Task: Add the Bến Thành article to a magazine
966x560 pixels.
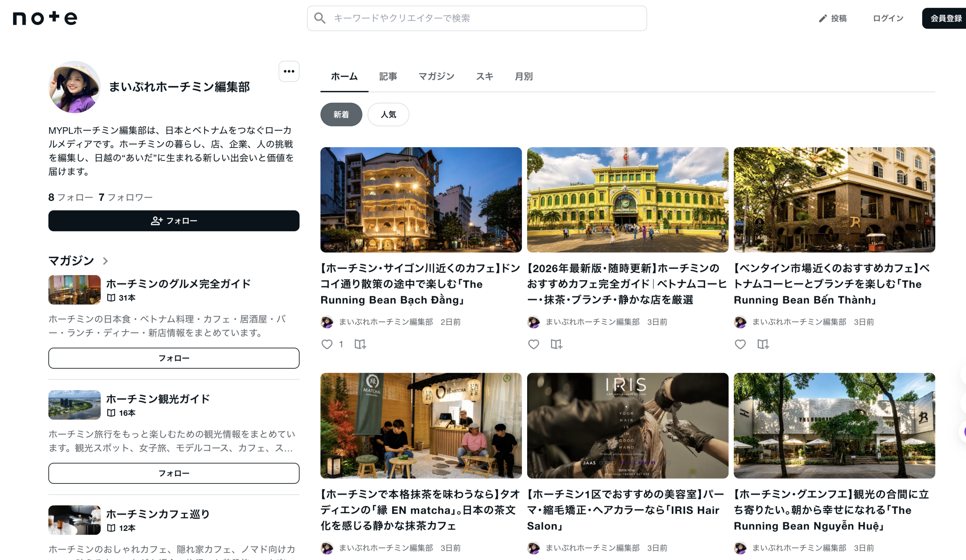Action: pos(763,344)
